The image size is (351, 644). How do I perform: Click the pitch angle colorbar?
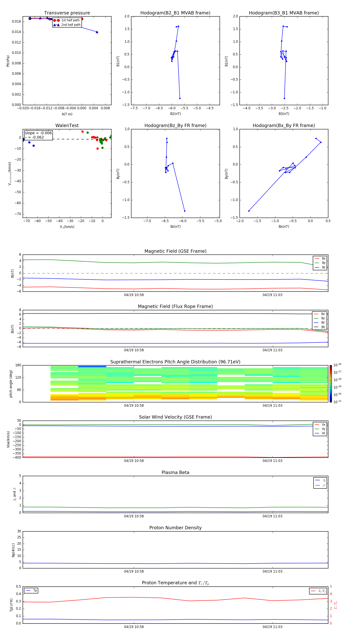(x=331, y=383)
